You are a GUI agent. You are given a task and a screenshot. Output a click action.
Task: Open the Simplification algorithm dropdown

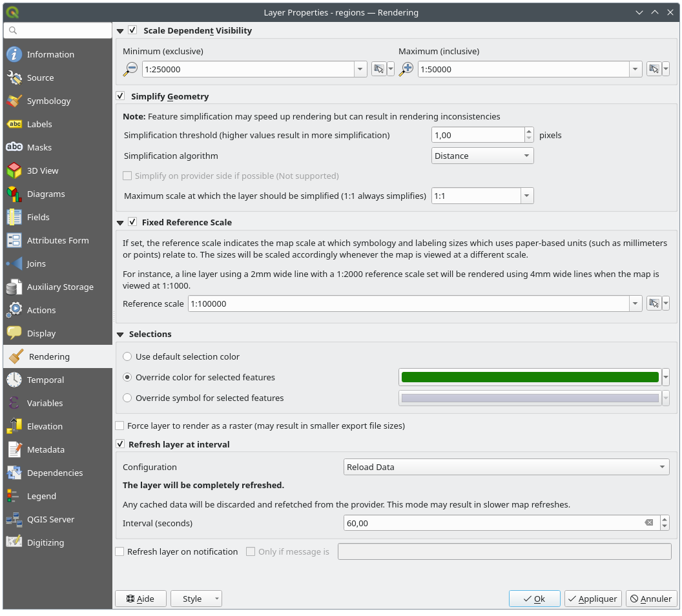coord(482,156)
